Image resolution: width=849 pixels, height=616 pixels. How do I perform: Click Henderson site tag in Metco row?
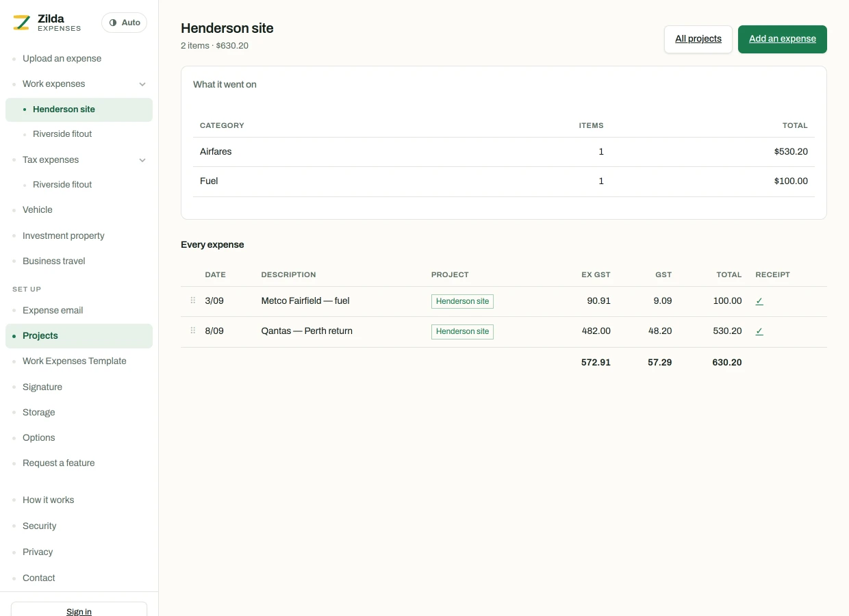tap(462, 301)
